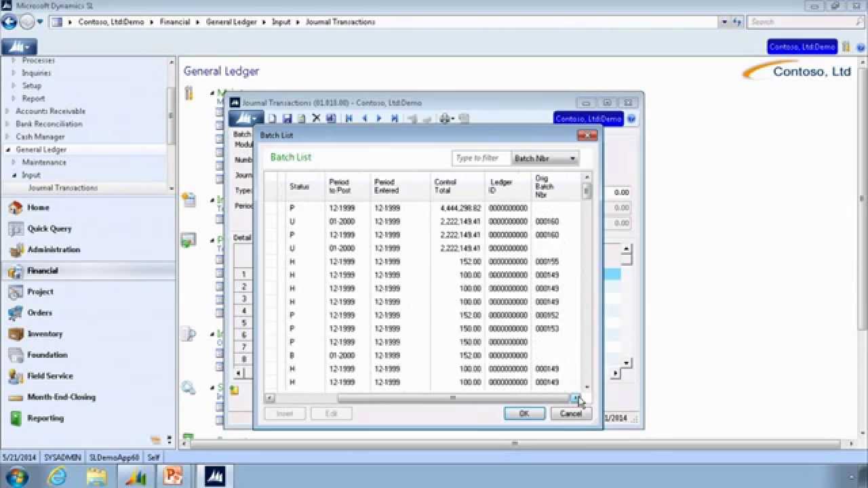The height and width of the screenshot is (488, 868).
Task: Click New record icon in Journal Transactions toolbar
Action: pyautogui.click(x=272, y=119)
